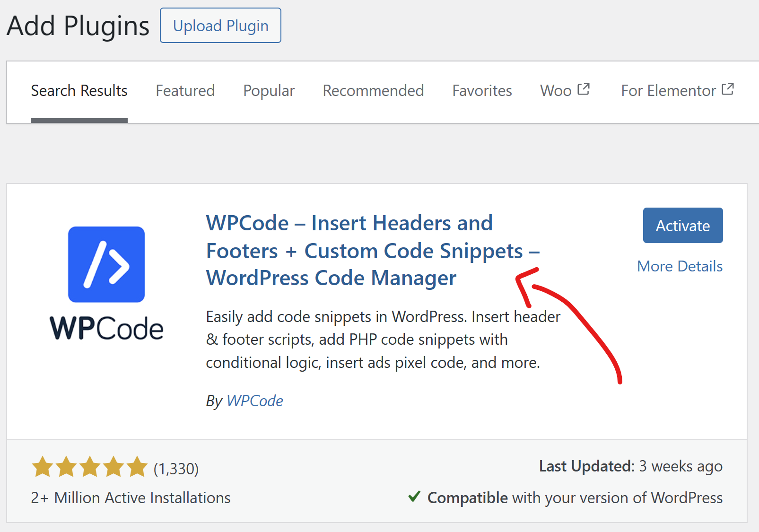This screenshot has width=759, height=532.
Task: Click the WPCode author link
Action: [255, 401]
